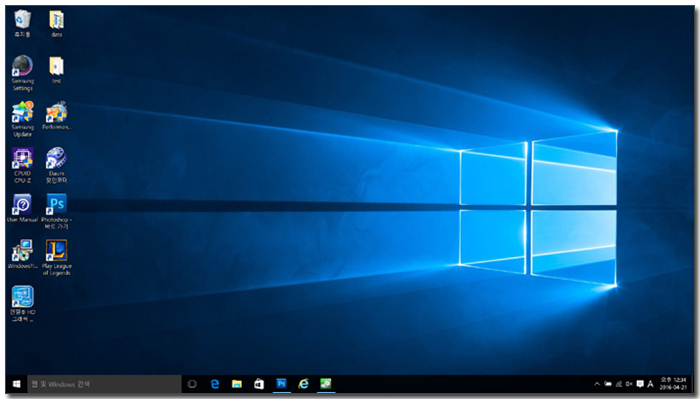Image resolution: width=700 pixels, height=399 pixels.
Task: Click the Windows search box
Action: 104,384
